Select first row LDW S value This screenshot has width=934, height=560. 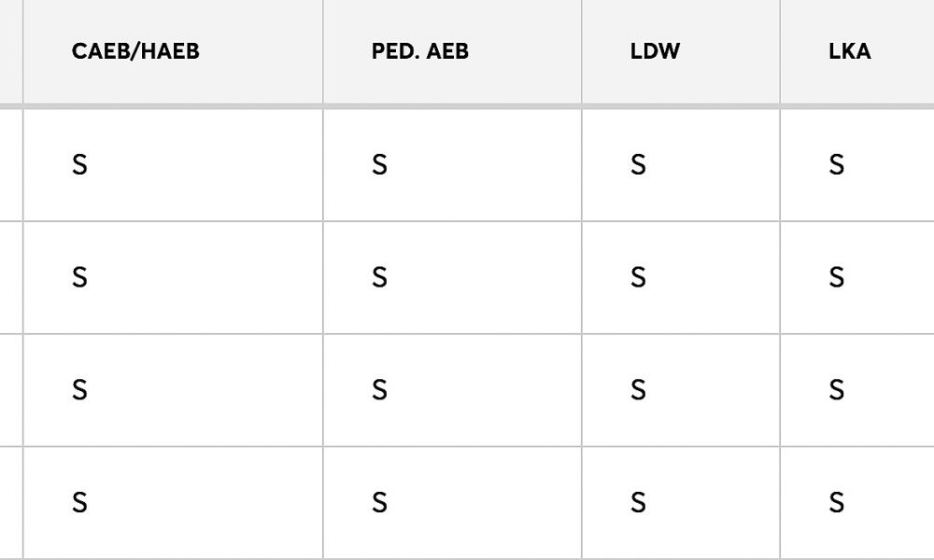pos(638,164)
